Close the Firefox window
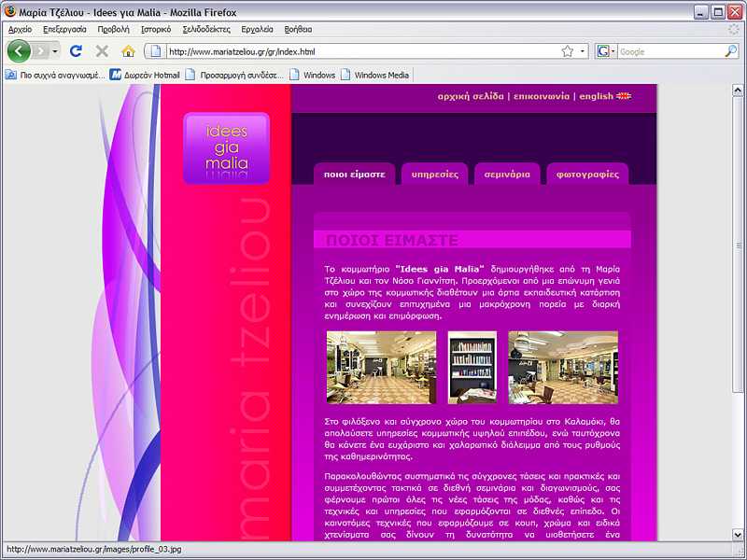 [735, 12]
